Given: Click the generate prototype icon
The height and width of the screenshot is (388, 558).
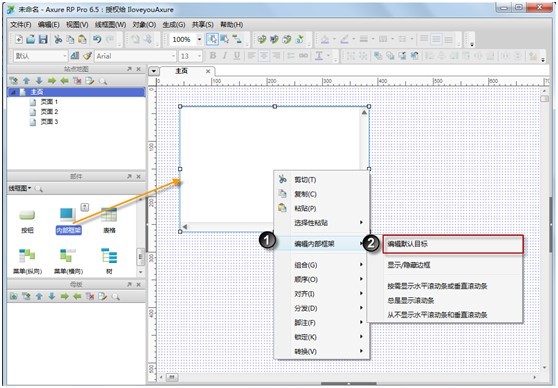Looking at the screenshot, I should pos(262,39).
